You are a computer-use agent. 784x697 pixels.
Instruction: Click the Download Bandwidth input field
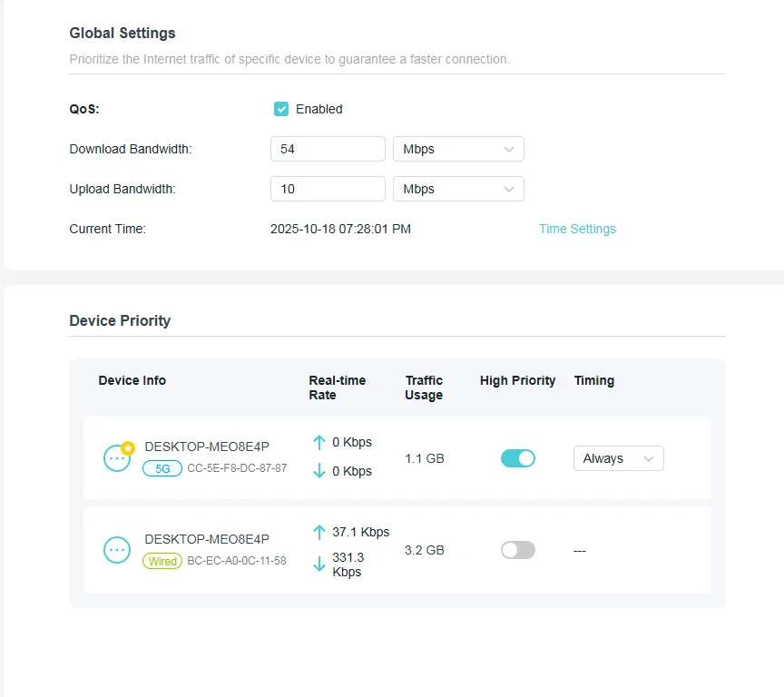(328, 149)
